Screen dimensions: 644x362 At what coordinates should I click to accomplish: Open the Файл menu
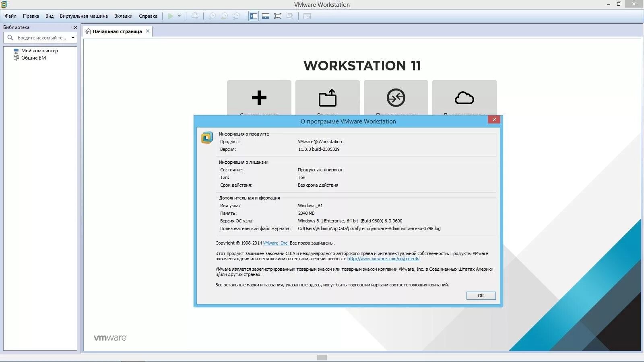click(x=11, y=16)
